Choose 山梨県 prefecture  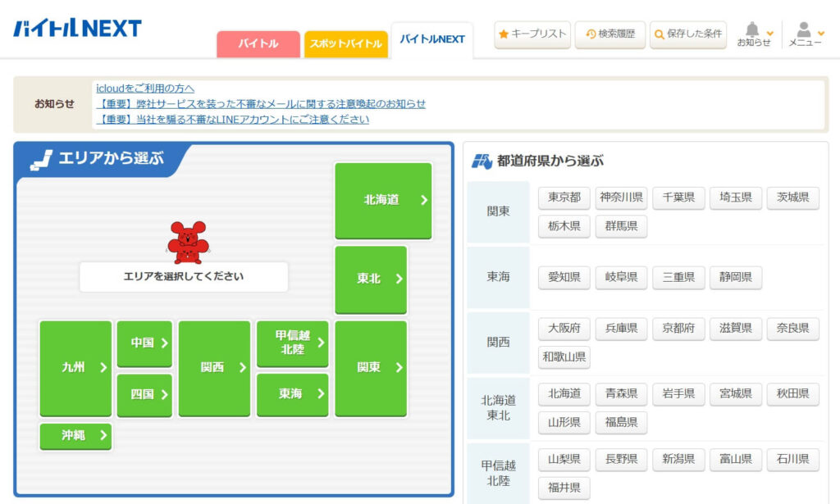(x=564, y=460)
